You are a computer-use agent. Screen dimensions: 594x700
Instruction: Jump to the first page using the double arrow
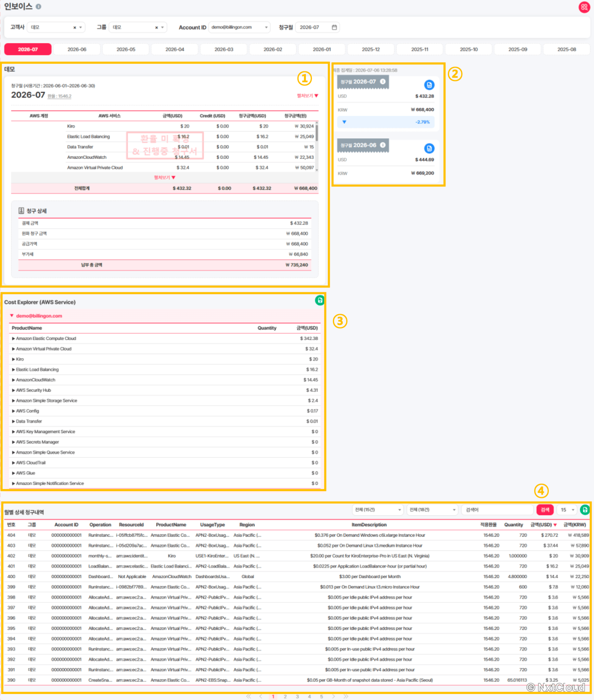pos(249,696)
